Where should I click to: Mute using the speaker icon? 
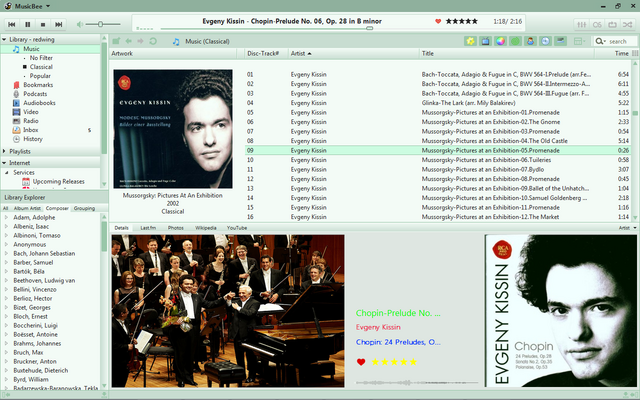point(80,24)
